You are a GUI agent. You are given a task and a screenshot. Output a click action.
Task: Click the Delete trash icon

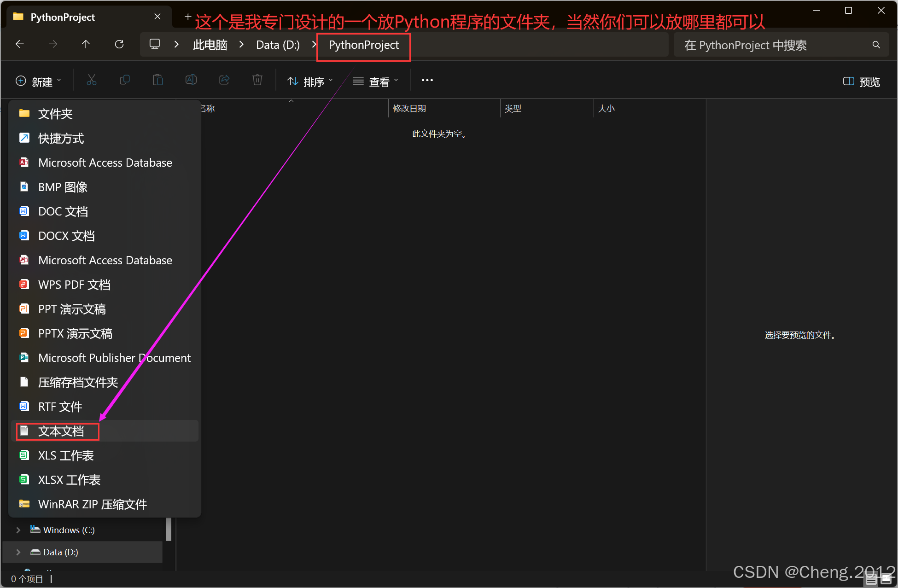click(x=257, y=81)
